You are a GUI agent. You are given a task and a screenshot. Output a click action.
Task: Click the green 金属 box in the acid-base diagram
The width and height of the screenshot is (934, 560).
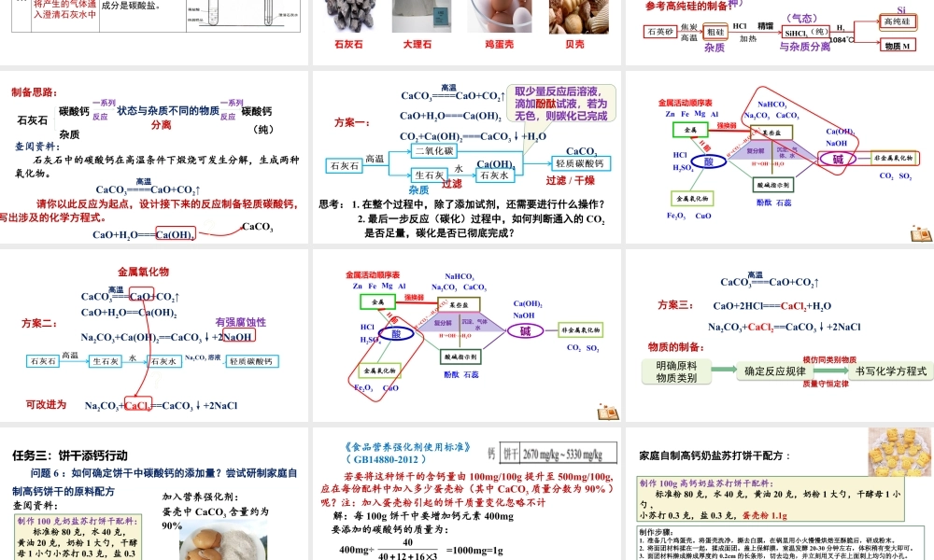pos(377,301)
